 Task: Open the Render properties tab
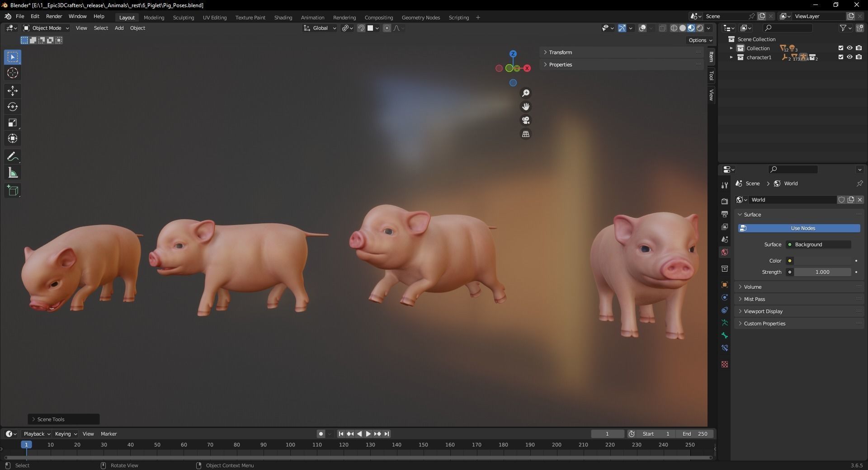[725, 201]
